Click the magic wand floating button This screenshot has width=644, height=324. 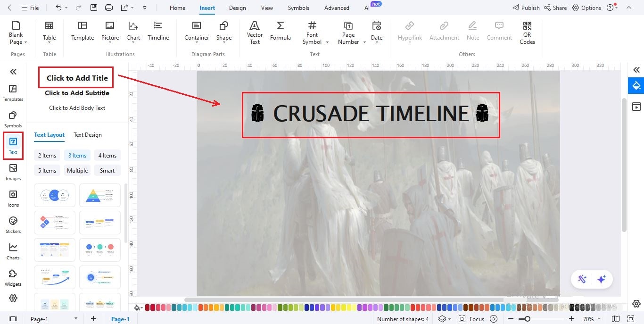582,279
